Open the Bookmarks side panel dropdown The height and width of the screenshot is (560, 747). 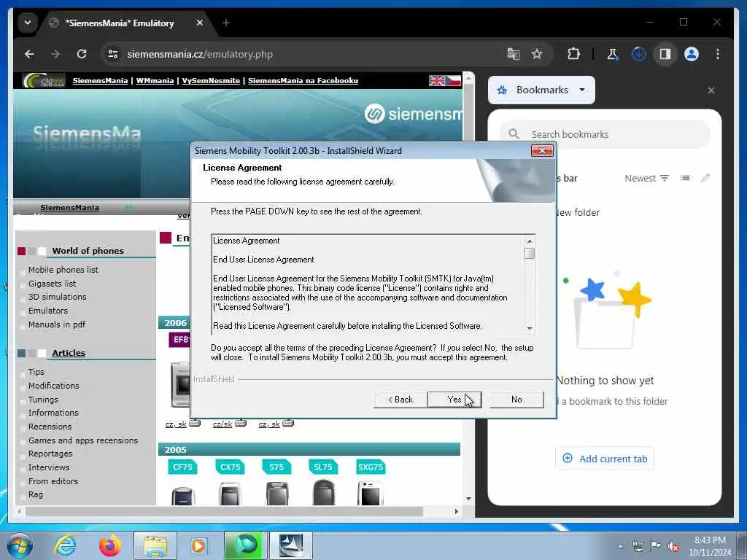[542, 90]
